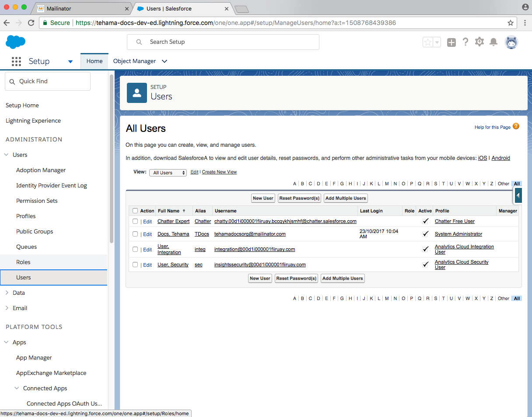
Task: Tick the checkbox for User, Security row
Action: 135,265
